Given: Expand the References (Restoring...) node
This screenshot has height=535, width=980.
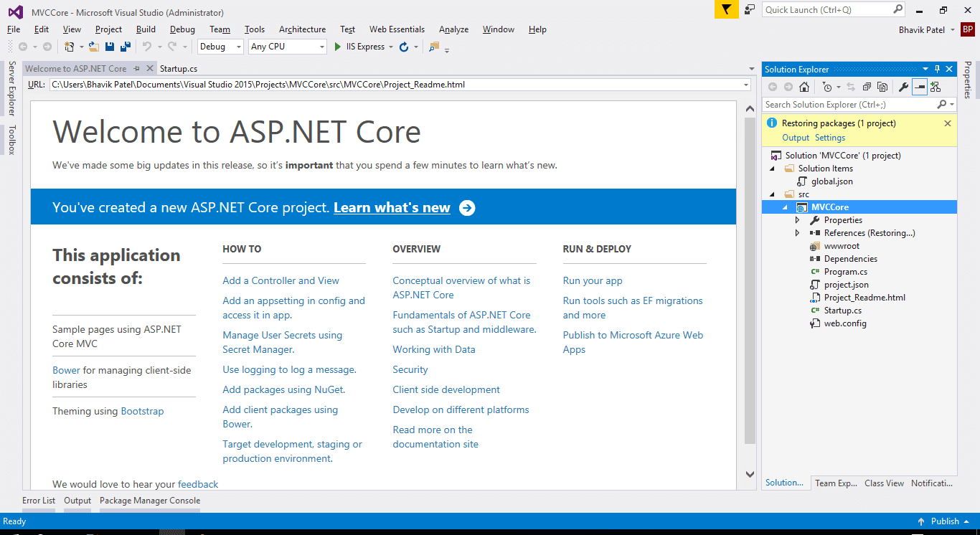Looking at the screenshot, I should pos(797,233).
